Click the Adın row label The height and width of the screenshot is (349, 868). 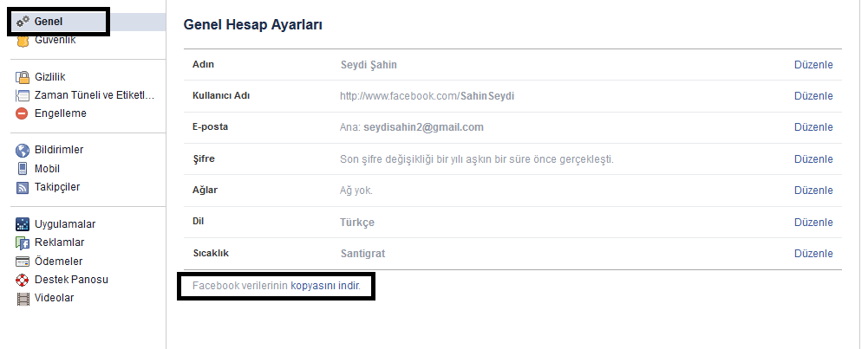(x=203, y=64)
